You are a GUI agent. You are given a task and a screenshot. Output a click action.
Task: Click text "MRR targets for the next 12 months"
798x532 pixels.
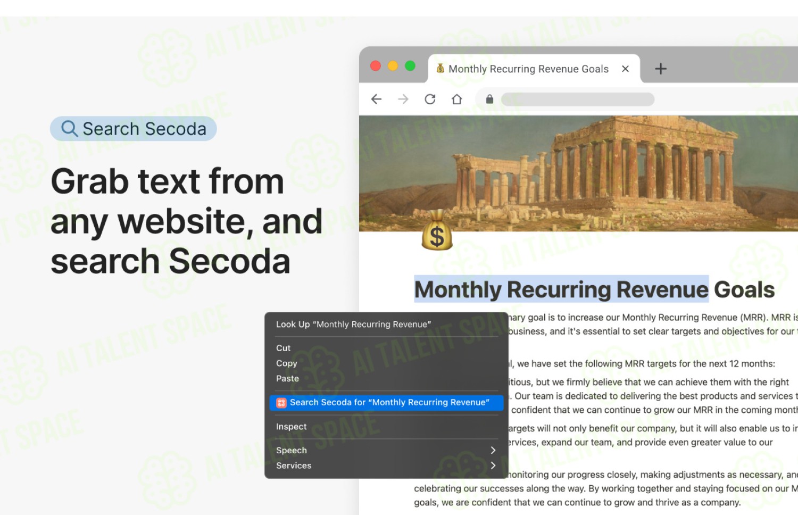pyautogui.click(x=699, y=364)
